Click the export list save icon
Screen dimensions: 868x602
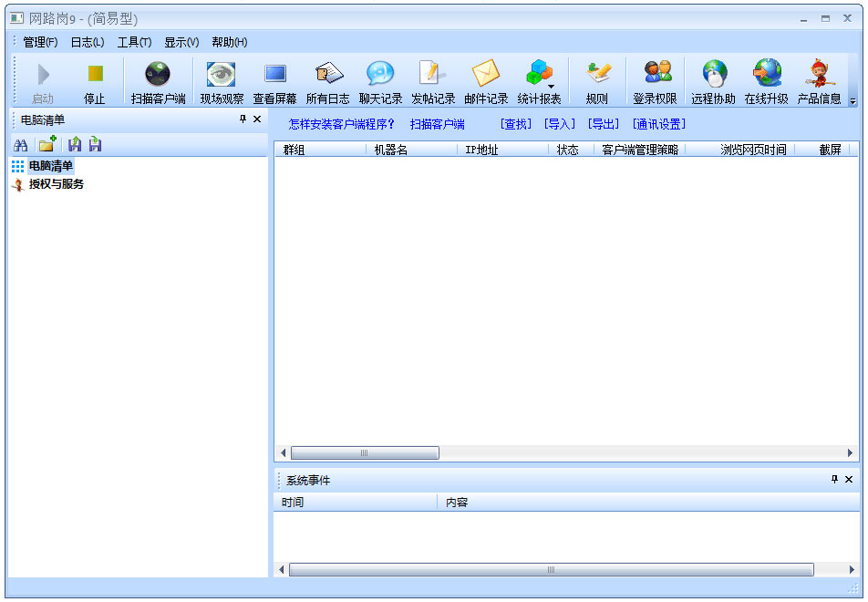point(95,144)
